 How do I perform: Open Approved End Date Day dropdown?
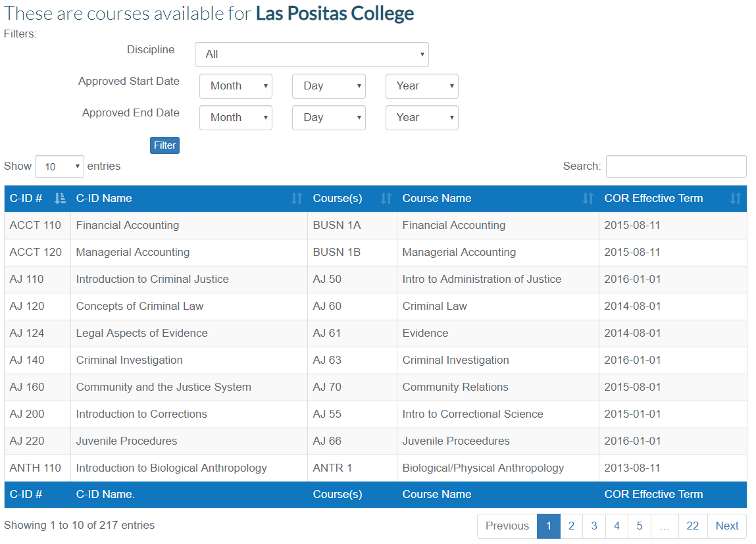[329, 118]
